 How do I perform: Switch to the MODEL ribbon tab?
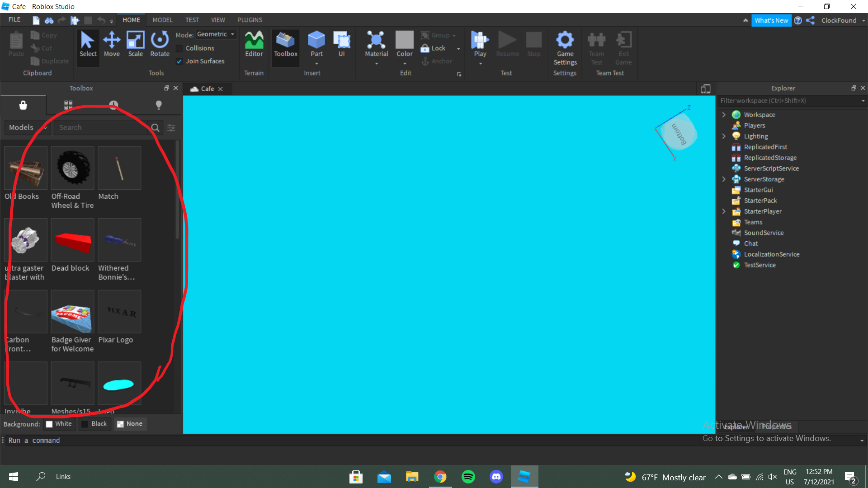tap(162, 20)
